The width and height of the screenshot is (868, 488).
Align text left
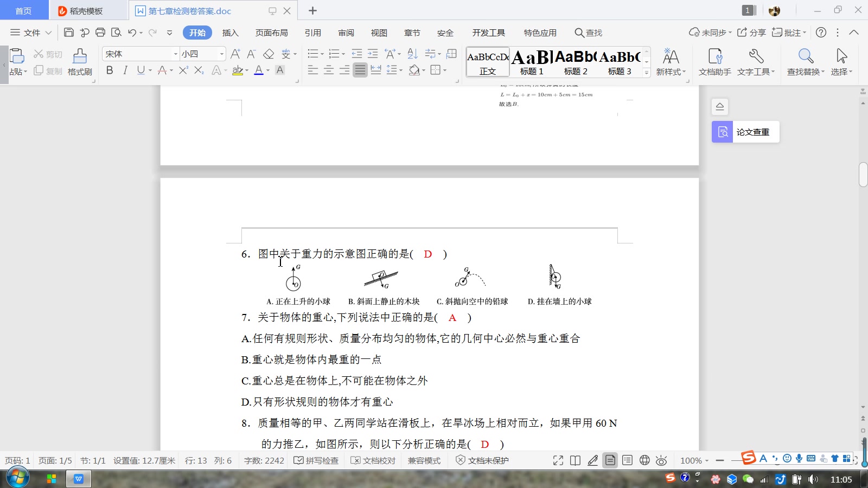click(x=312, y=70)
